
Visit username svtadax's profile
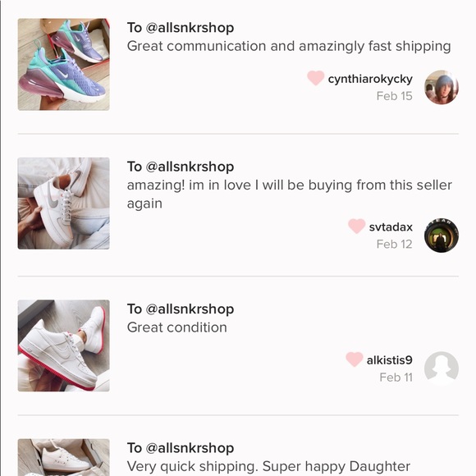point(391,227)
